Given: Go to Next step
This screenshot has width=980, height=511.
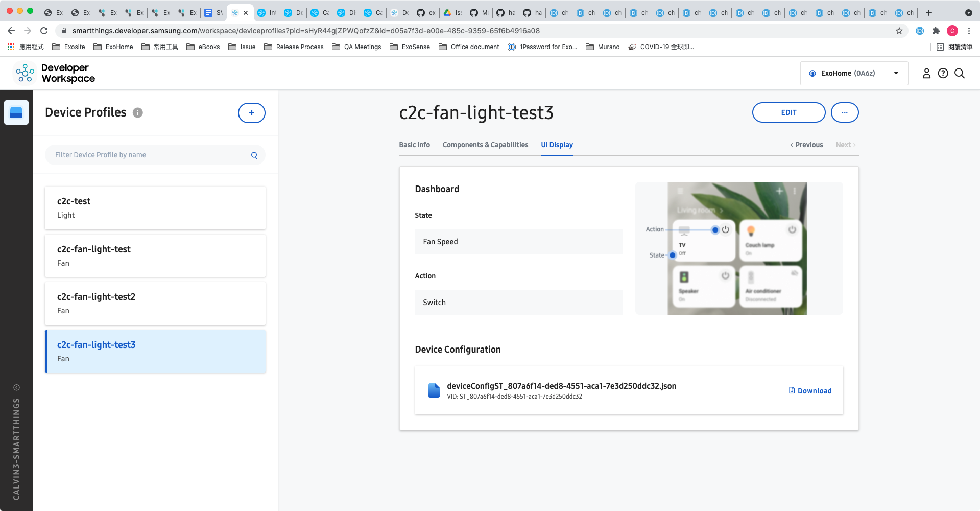Looking at the screenshot, I should (x=846, y=145).
